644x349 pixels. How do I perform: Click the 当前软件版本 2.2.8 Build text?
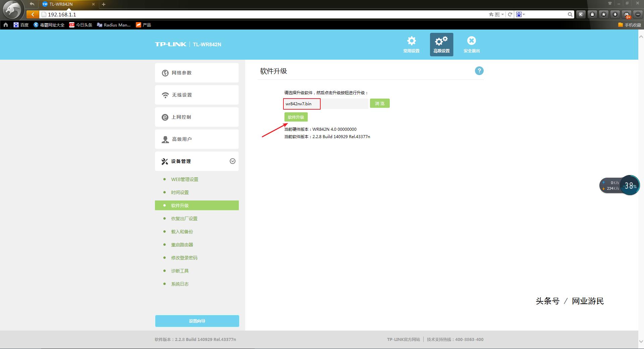pyautogui.click(x=327, y=136)
